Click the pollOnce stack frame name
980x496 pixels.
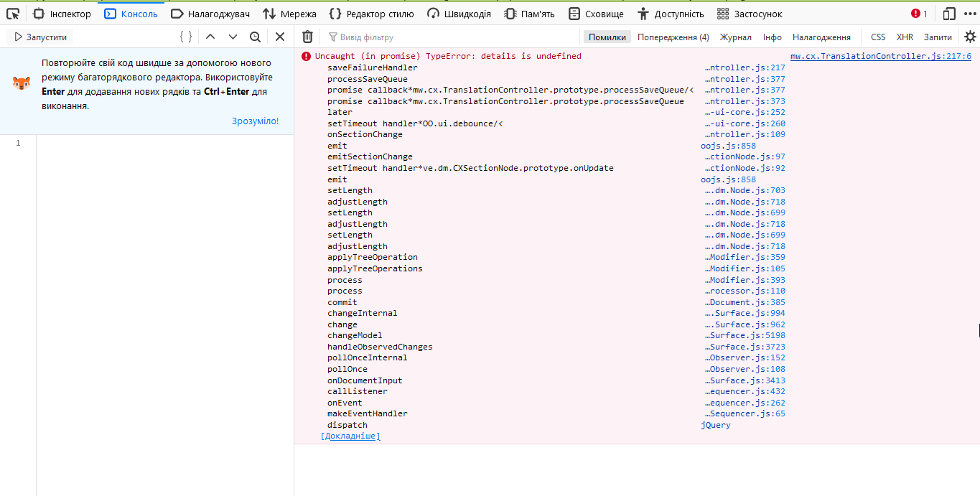point(347,369)
